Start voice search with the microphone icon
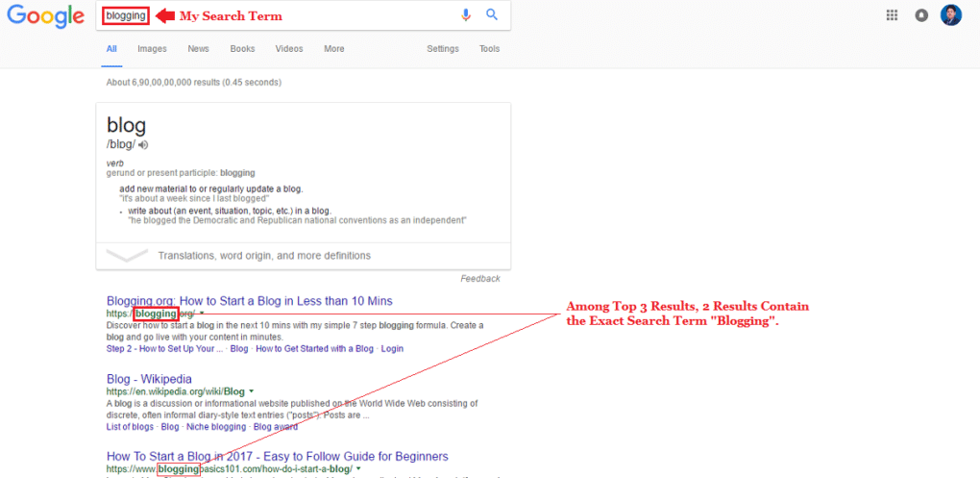This screenshot has width=980, height=478. 466,15
